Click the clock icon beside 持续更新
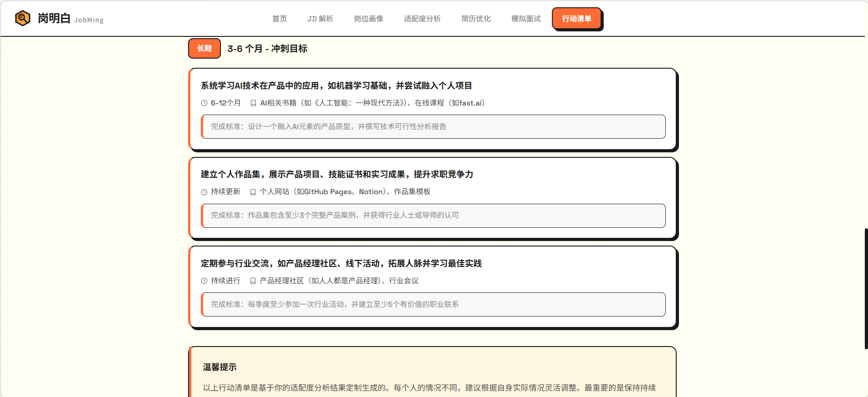Image resolution: width=868 pixels, height=397 pixels. (x=205, y=192)
